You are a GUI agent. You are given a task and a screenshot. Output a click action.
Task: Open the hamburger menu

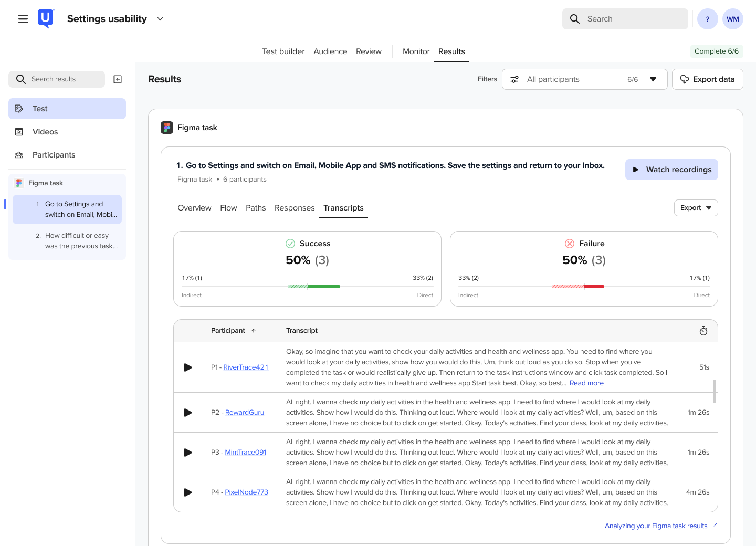[x=23, y=19]
